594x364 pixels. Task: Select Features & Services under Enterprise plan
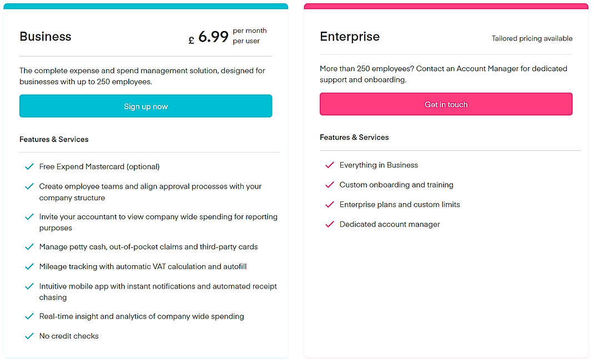point(354,137)
